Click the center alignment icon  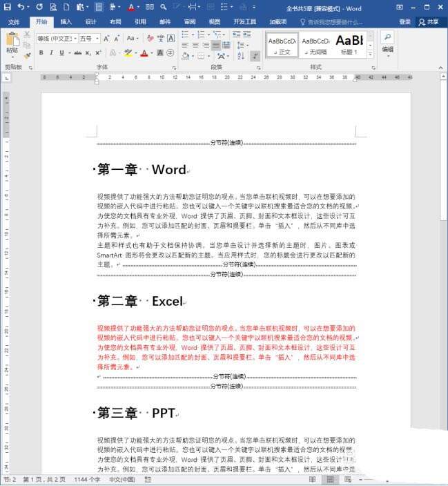195,46
